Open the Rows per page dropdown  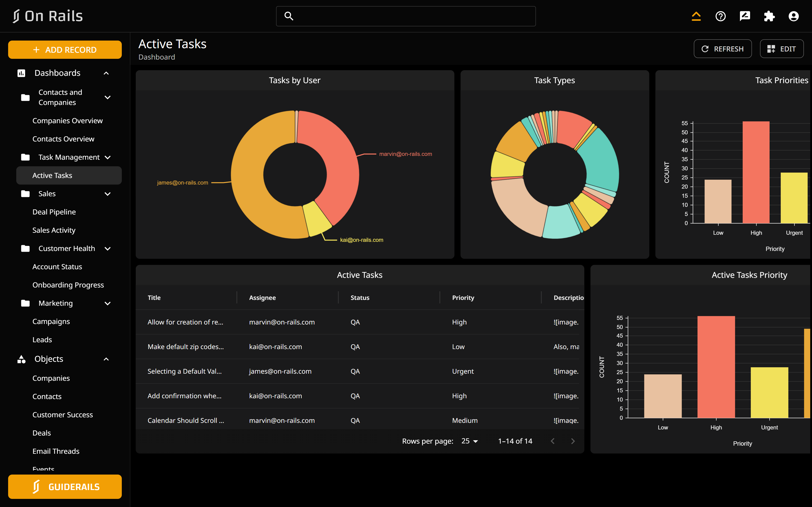(469, 441)
